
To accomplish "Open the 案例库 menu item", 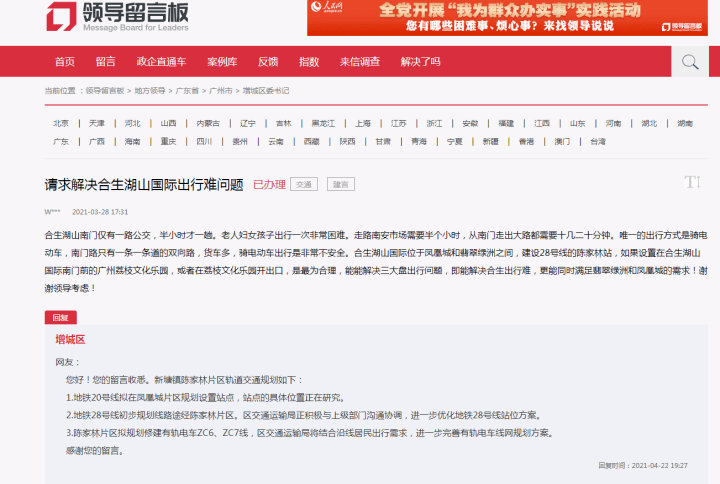I will tap(222, 62).
